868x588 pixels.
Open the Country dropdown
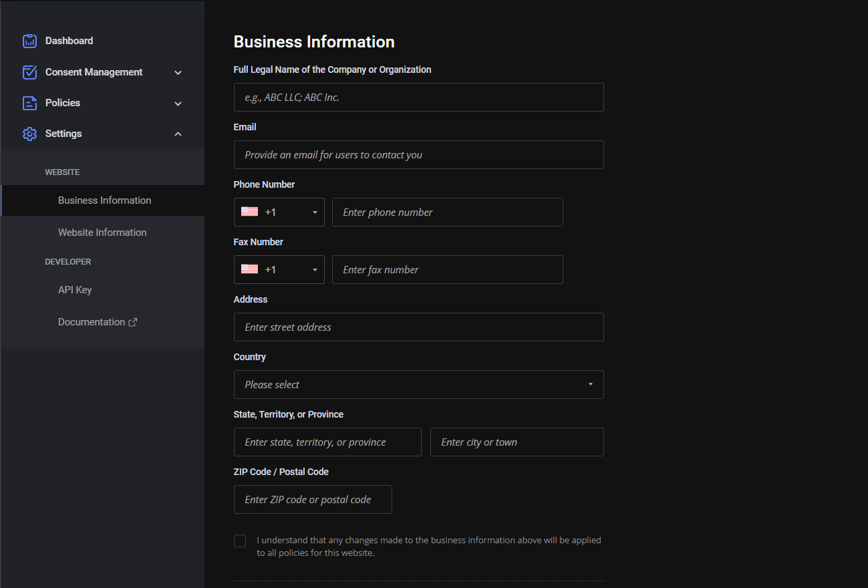[418, 384]
